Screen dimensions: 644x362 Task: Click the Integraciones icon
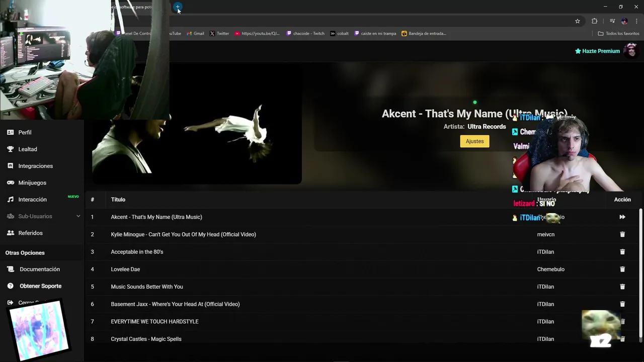click(10, 166)
